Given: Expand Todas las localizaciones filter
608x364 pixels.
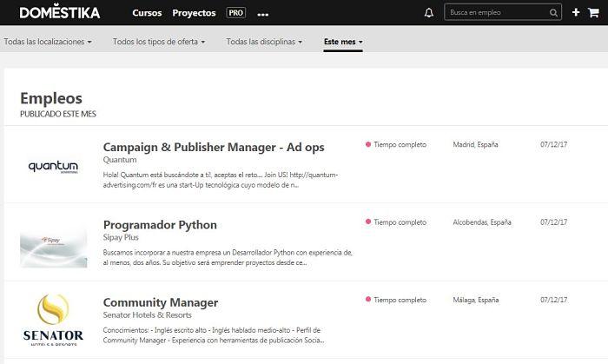Looking at the screenshot, I should point(47,42).
